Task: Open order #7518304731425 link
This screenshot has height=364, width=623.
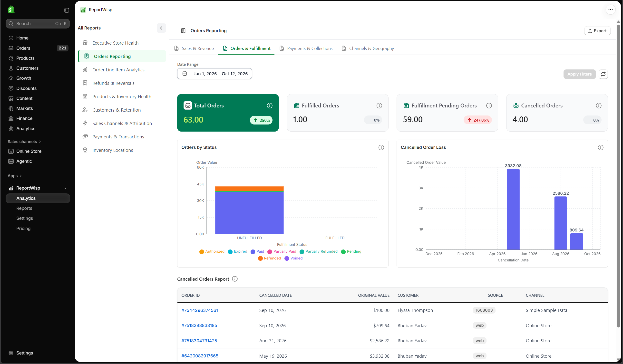Action: click(199, 341)
